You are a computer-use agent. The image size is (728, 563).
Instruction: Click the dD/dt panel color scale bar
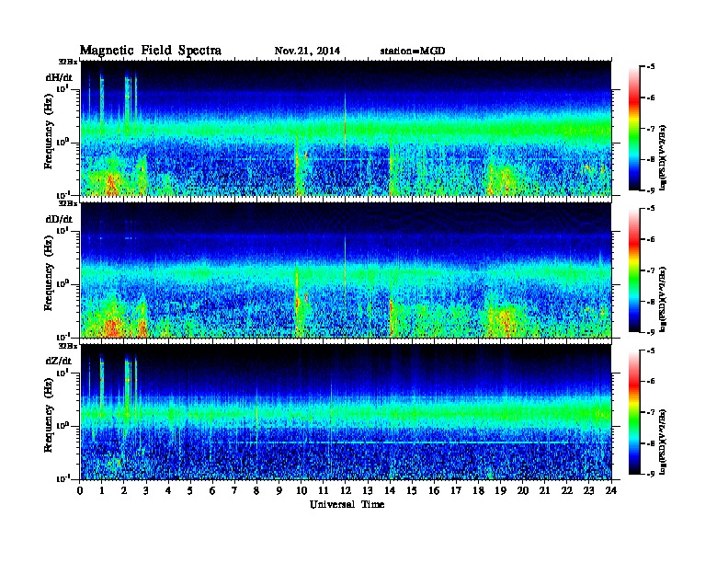coord(633,270)
